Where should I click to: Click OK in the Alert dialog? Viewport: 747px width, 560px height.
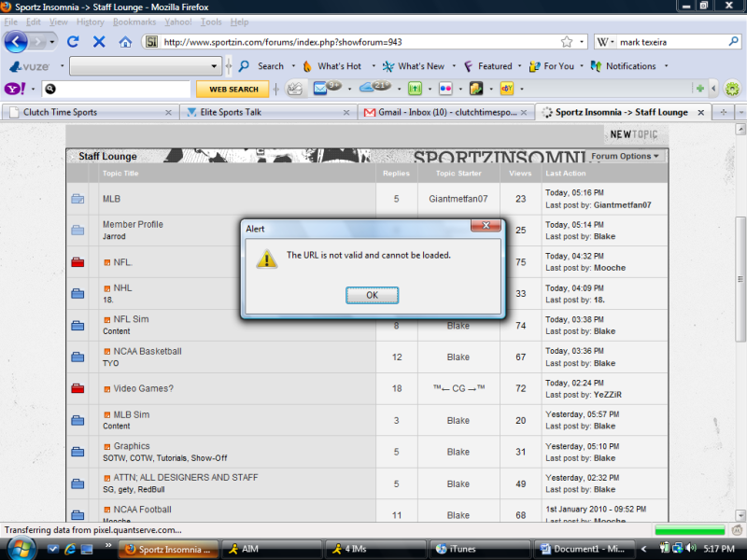click(x=372, y=295)
